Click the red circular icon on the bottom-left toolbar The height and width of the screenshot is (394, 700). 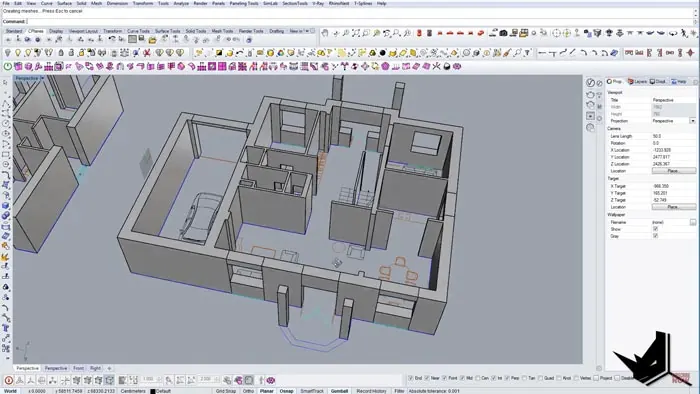point(8,380)
